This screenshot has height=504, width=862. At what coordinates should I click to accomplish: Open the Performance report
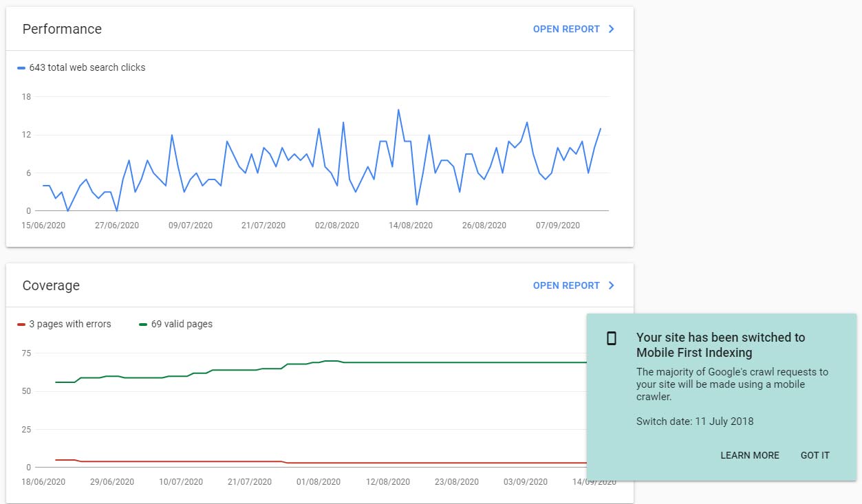(x=566, y=29)
